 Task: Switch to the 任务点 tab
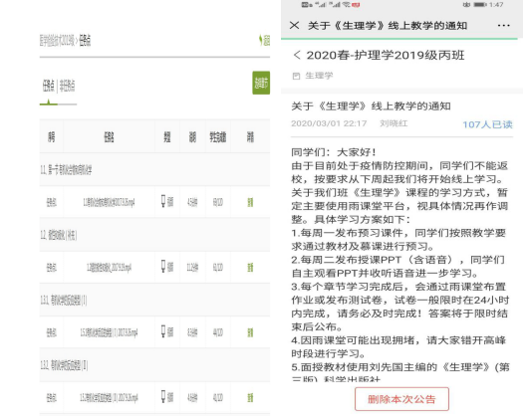49,86
